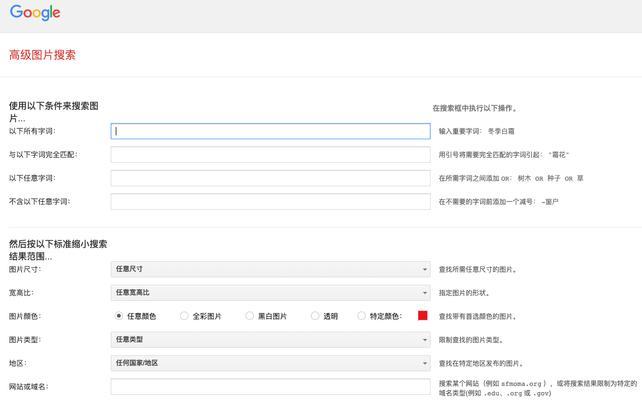Select the 黑白图片 radio button
Viewport: 642px width, 400px height.
click(x=249, y=316)
